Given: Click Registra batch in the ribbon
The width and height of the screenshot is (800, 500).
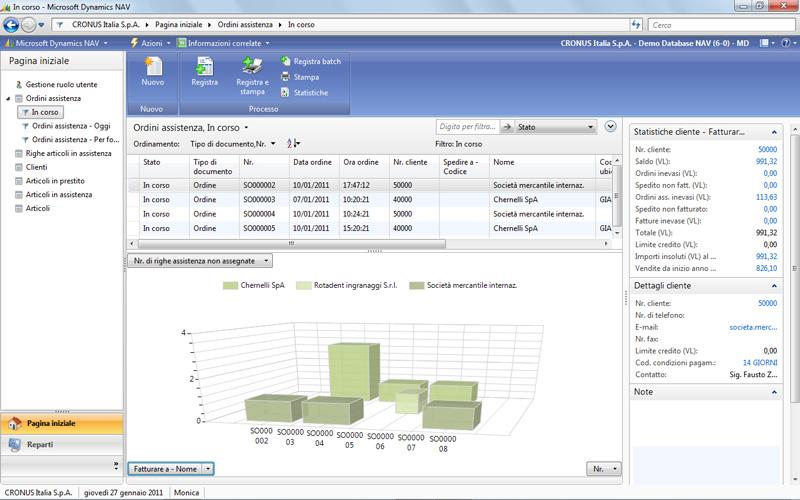Looking at the screenshot, I should point(311,61).
